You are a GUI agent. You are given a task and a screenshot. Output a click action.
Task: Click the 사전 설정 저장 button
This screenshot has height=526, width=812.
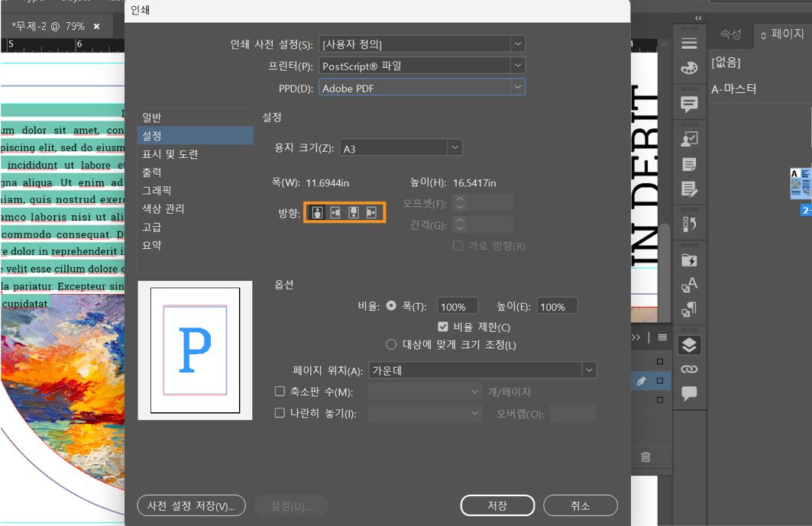point(191,505)
